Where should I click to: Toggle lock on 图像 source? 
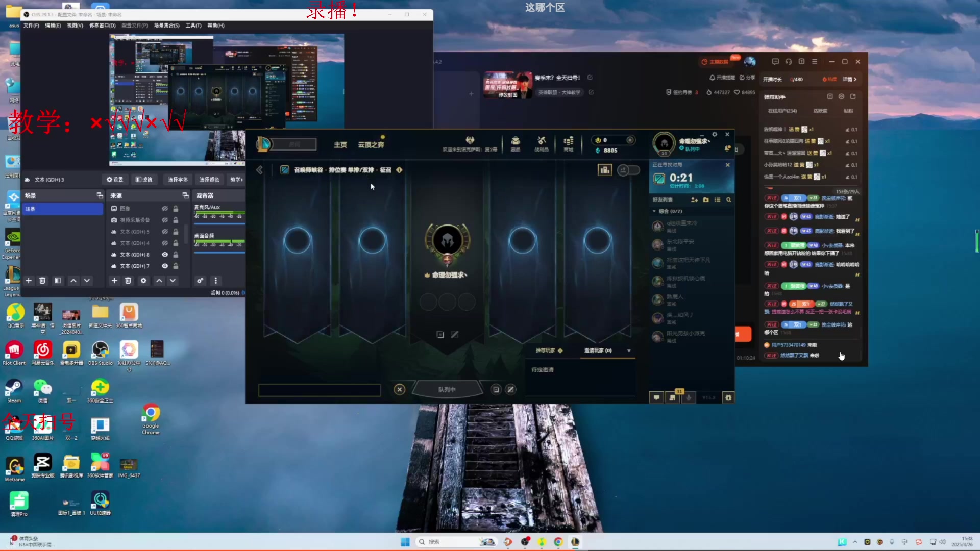[x=176, y=209]
